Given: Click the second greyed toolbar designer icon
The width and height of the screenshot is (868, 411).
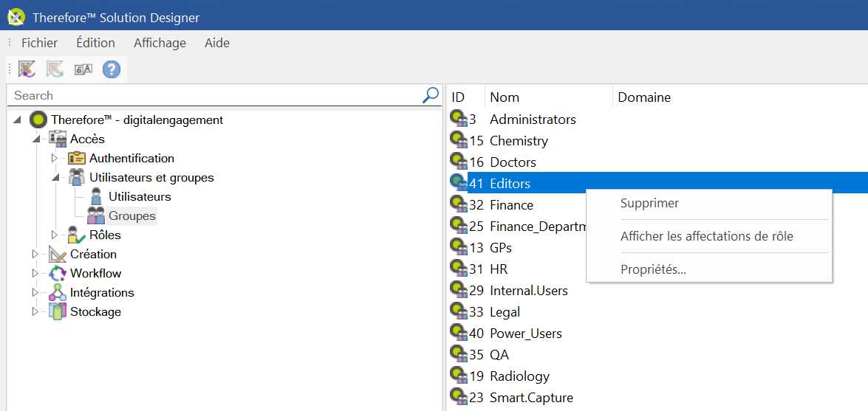Looking at the screenshot, I should (x=55, y=69).
